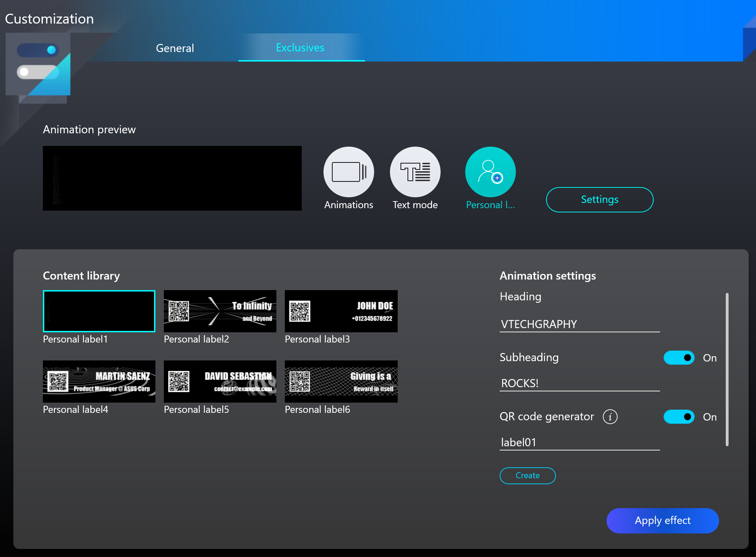Screen dimensions: 756x557
Task: Select the Personal label6 Giving thumbnail
Action: (341, 381)
